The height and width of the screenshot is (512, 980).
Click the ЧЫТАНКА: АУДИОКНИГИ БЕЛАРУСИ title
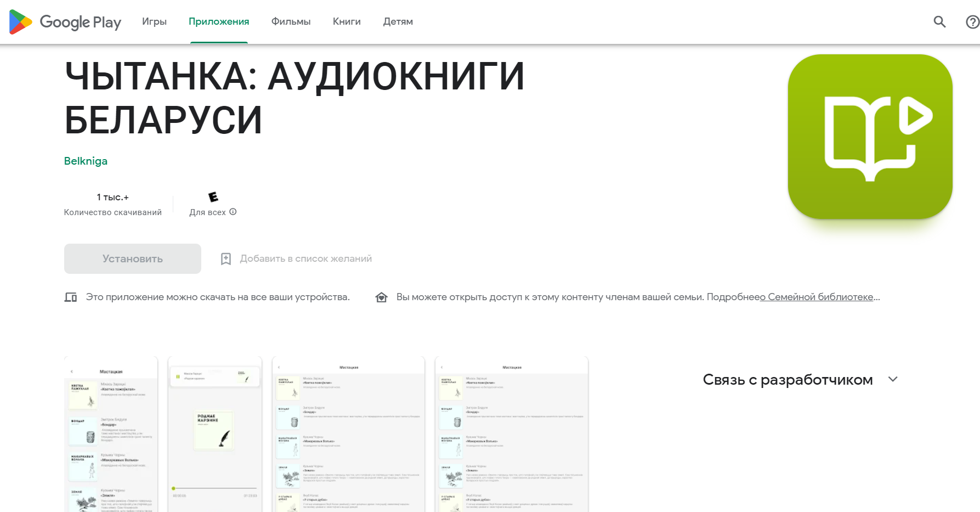(x=294, y=98)
